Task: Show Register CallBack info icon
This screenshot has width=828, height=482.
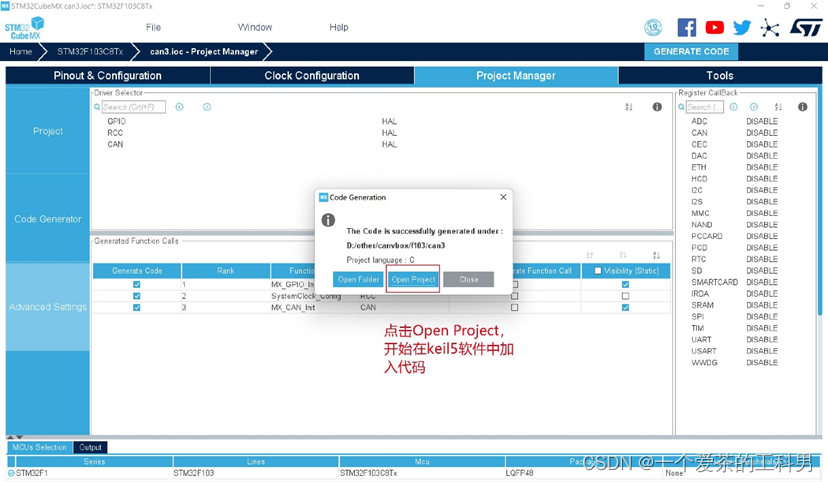Action: tap(803, 107)
